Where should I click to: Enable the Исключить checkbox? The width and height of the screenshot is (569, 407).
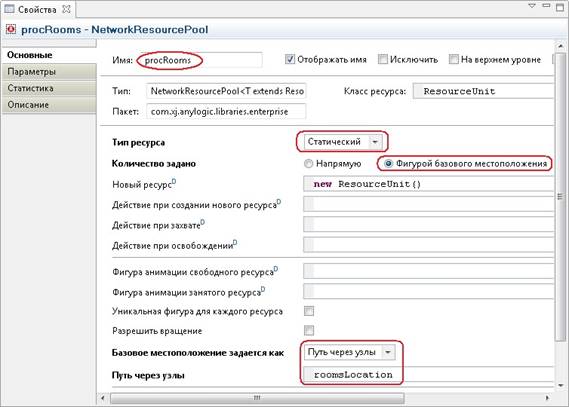(382, 59)
